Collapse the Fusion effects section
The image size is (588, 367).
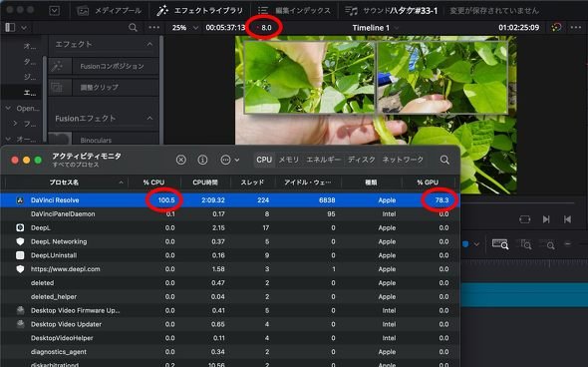149,119
